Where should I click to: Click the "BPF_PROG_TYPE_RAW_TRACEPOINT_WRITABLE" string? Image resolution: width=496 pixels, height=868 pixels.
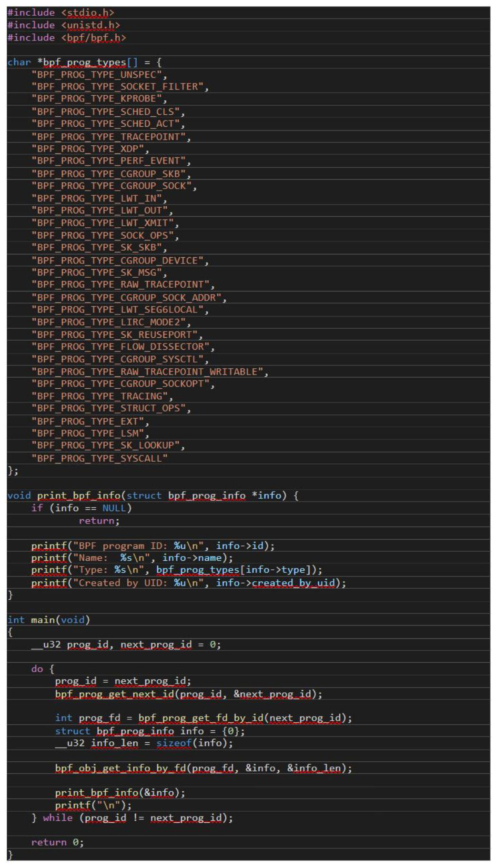(x=150, y=372)
